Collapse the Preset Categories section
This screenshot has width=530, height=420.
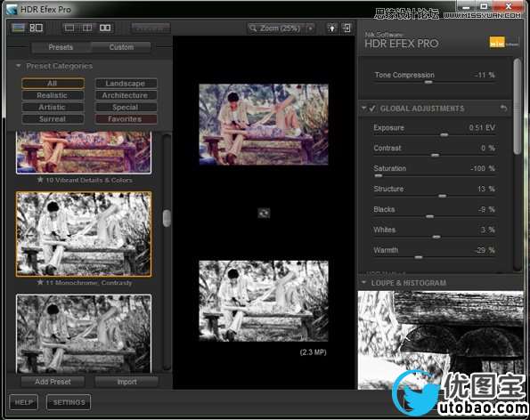(x=18, y=66)
